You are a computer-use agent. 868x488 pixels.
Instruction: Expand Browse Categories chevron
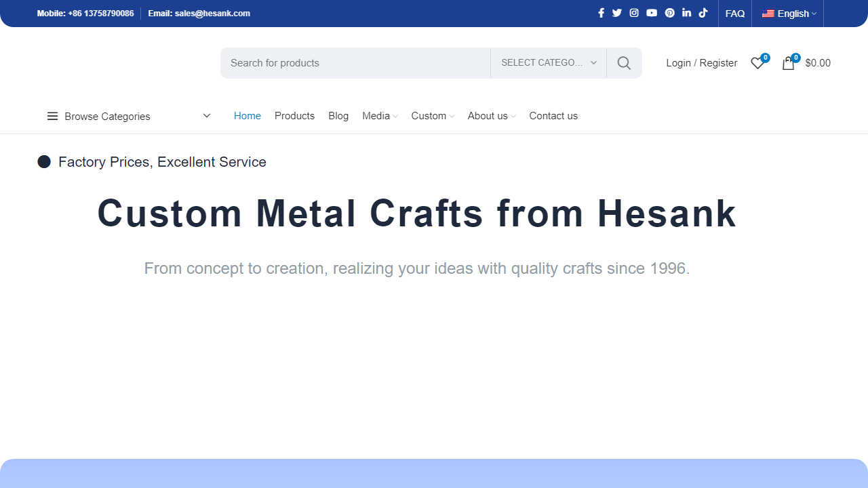click(207, 116)
